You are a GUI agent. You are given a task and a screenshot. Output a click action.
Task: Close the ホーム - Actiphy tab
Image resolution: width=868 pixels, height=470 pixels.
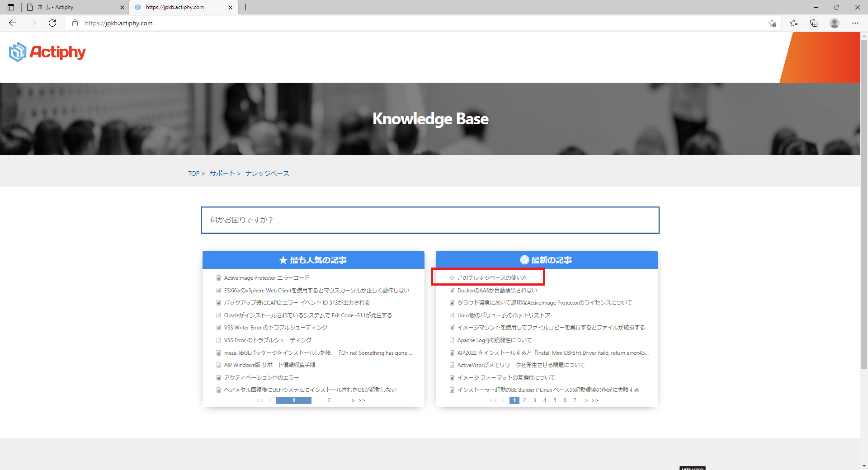point(122,7)
